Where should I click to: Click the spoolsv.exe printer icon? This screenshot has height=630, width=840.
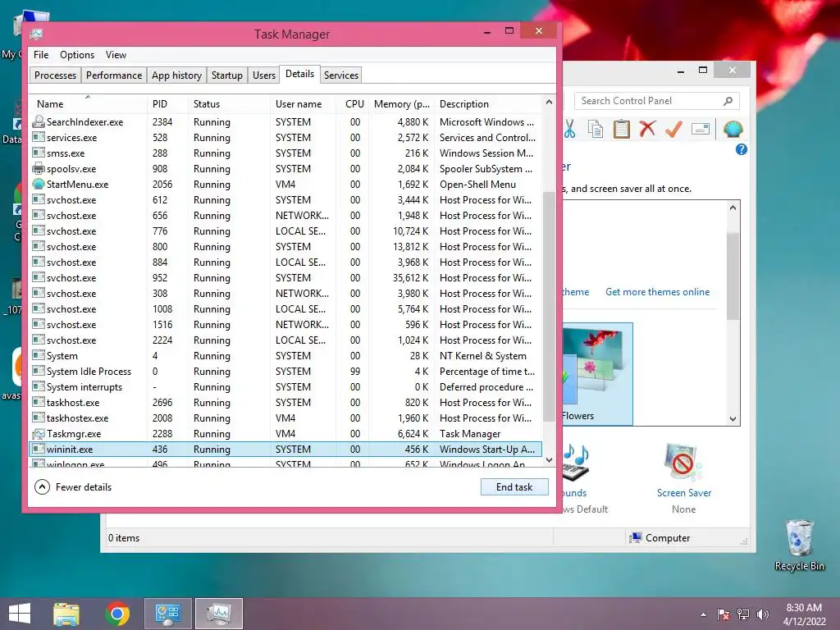[38, 169]
